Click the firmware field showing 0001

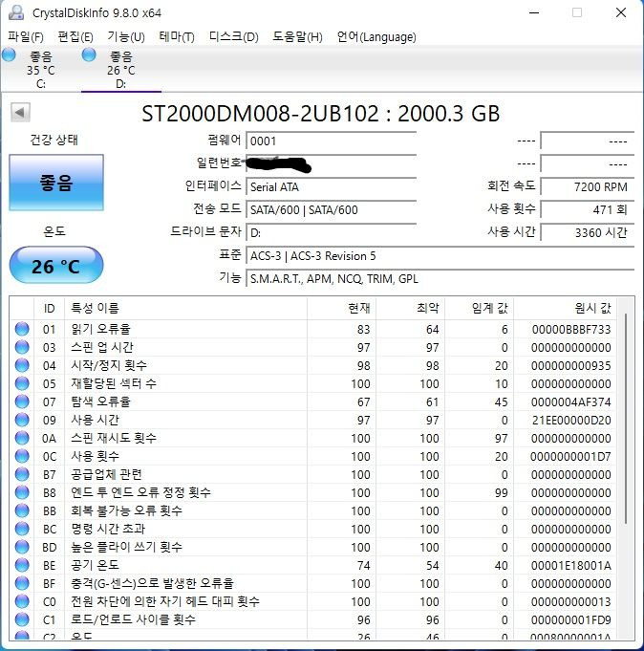(332, 141)
